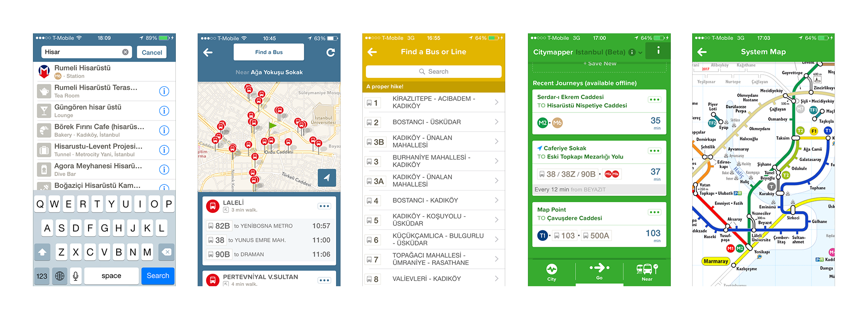The height and width of the screenshot is (320, 868).
Task: Tap the keyboard shift key
Action: click(42, 252)
